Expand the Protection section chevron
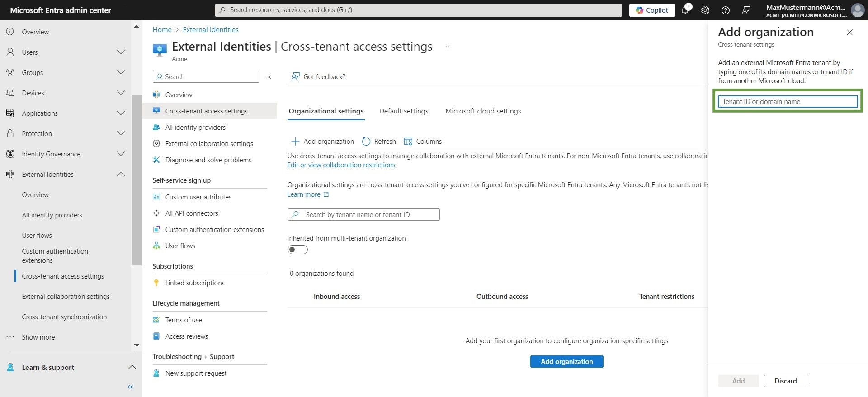 click(x=121, y=133)
